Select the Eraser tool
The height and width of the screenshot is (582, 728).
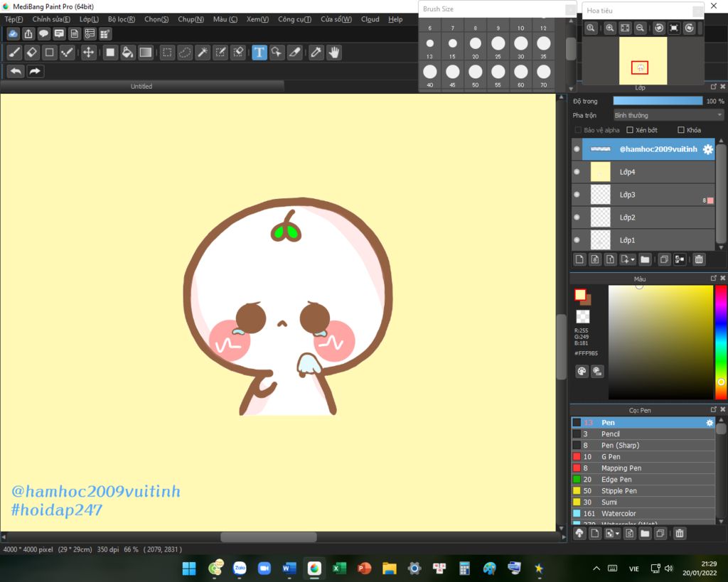pyautogui.click(x=32, y=53)
